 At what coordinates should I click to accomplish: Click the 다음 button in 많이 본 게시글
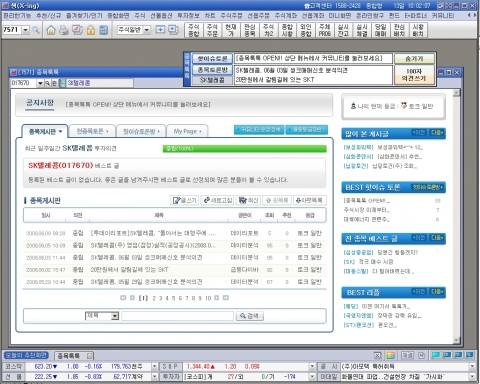[x=437, y=133]
